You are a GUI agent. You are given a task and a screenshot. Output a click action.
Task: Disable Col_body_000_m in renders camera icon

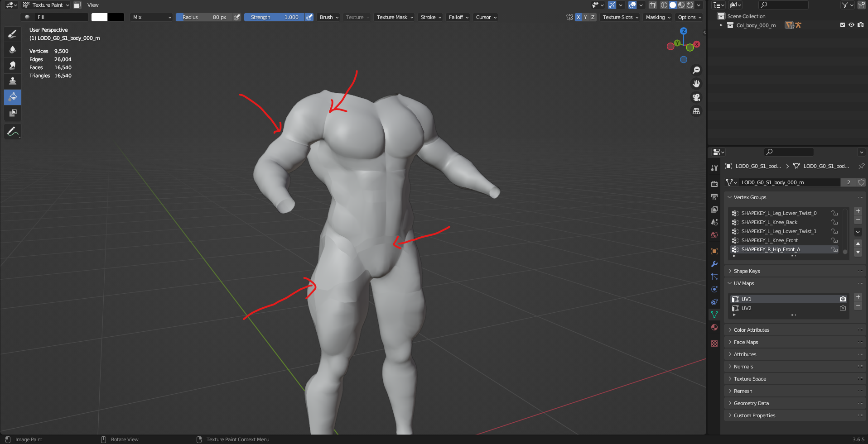(860, 25)
